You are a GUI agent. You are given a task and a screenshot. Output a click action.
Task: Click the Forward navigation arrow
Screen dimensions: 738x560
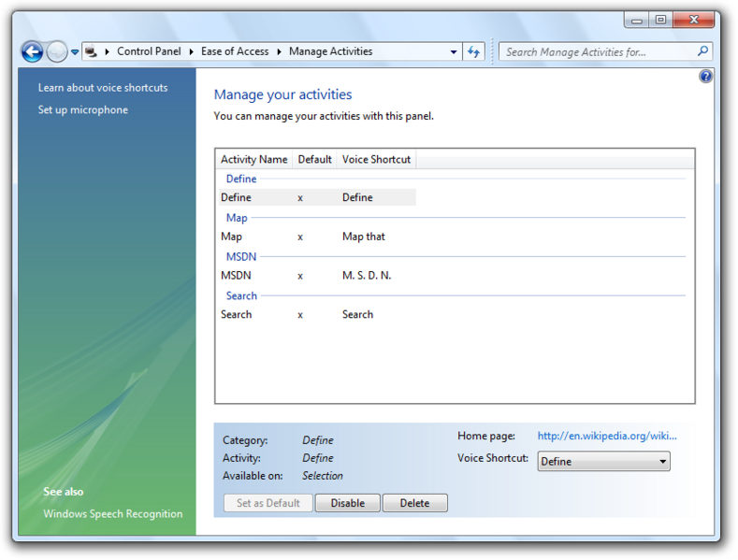(x=57, y=51)
